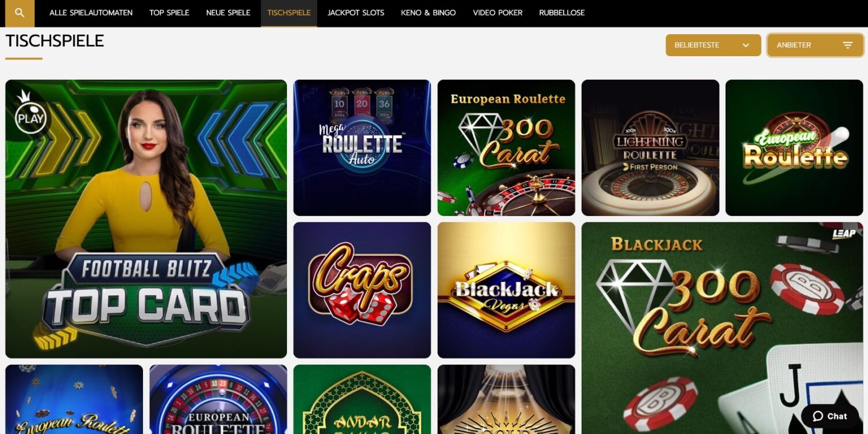Click the LEAP logo on Blackjack tile
This screenshot has height=434, width=868.
tap(844, 234)
